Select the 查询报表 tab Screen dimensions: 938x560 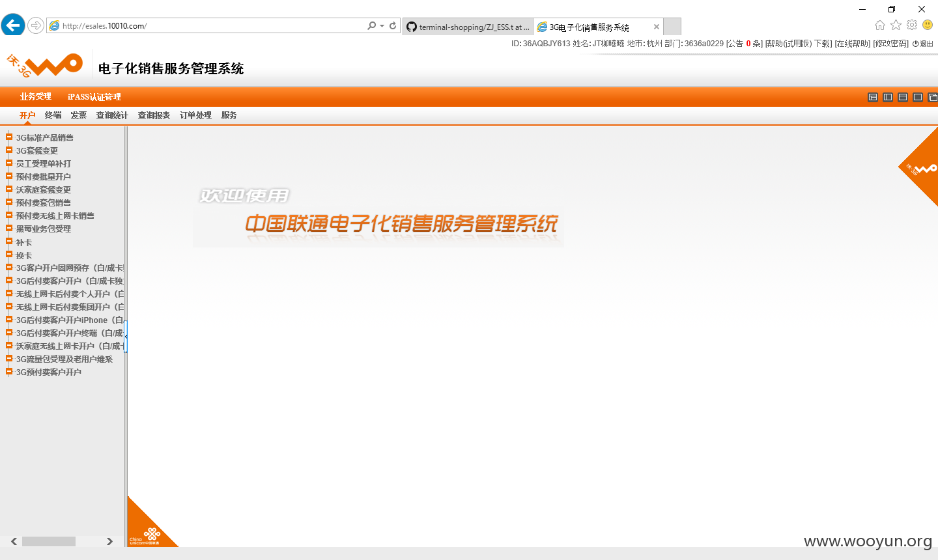tap(154, 115)
